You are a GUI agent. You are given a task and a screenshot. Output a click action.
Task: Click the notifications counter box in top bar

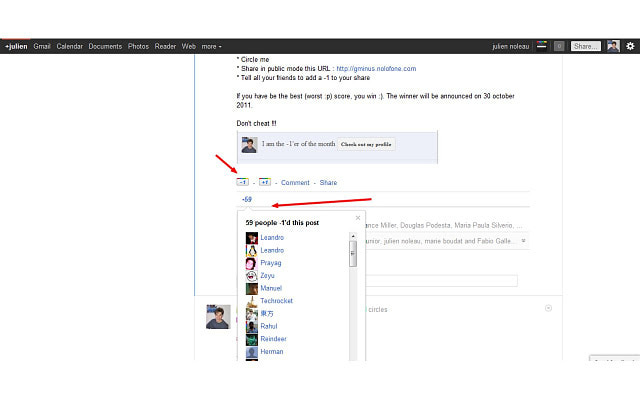(559, 45)
